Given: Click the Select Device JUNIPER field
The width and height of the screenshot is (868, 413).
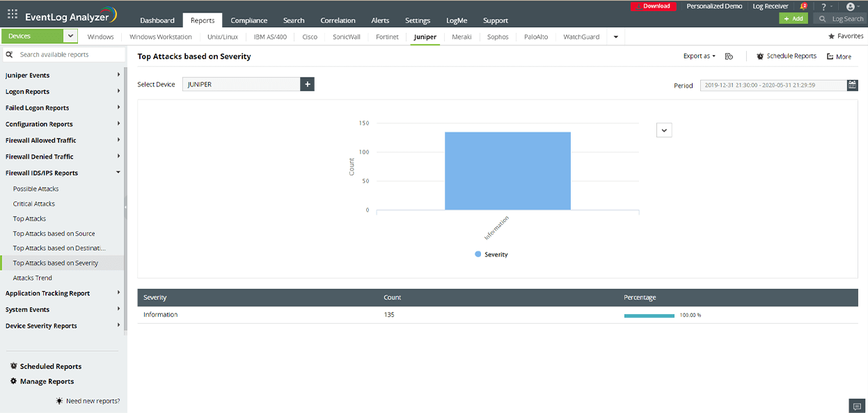Looking at the screenshot, I should click(x=241, y=84).
